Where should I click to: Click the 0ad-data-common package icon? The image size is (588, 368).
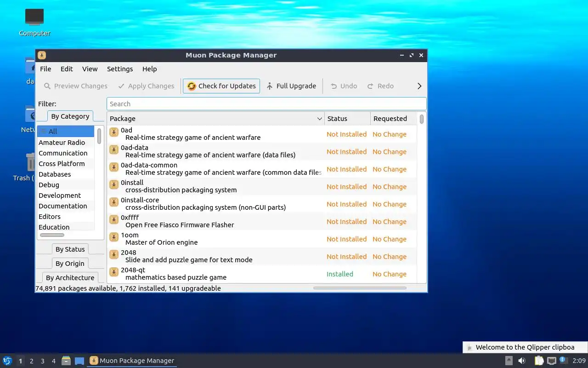(x=114, y=167)
